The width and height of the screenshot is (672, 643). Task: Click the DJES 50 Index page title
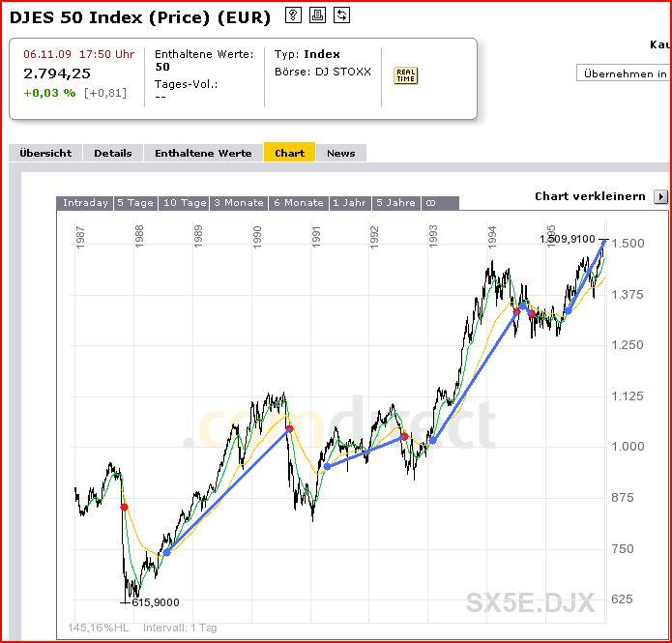[139, 17]
